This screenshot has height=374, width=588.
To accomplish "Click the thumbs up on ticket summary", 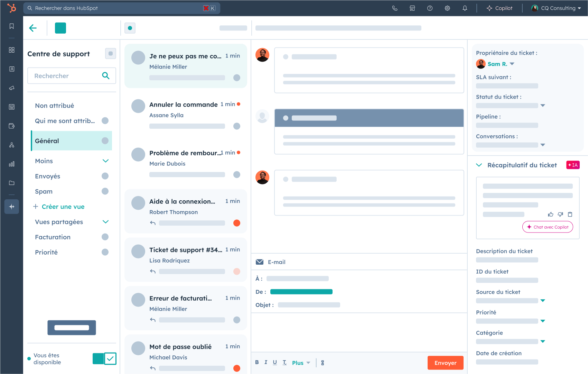I will [551, 215].
